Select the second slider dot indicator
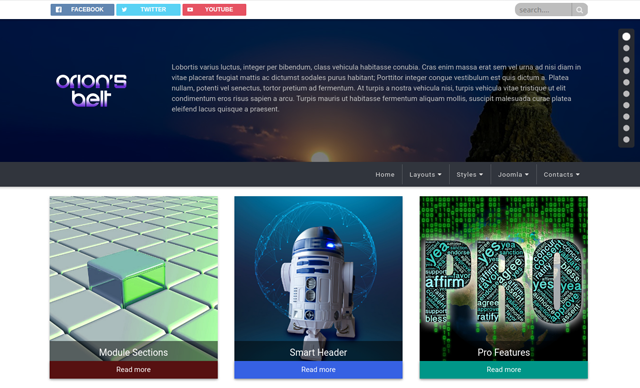 point(626,48)
